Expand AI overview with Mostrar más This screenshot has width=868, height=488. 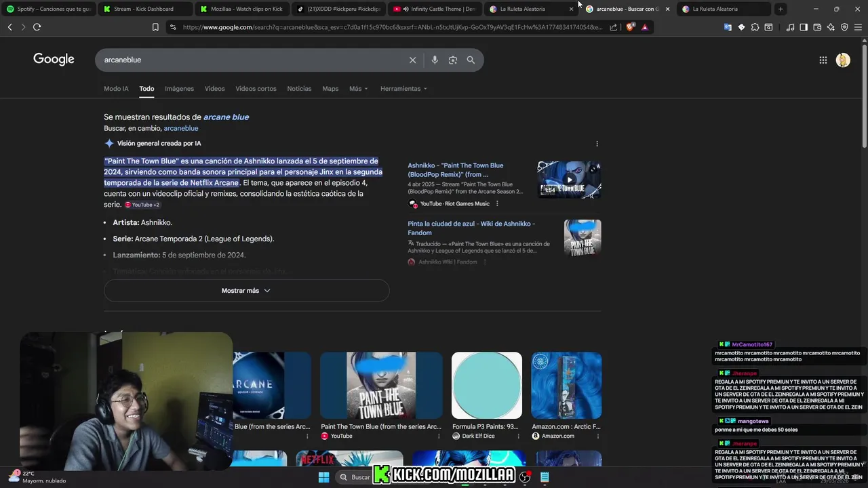(x=246, y=291)
